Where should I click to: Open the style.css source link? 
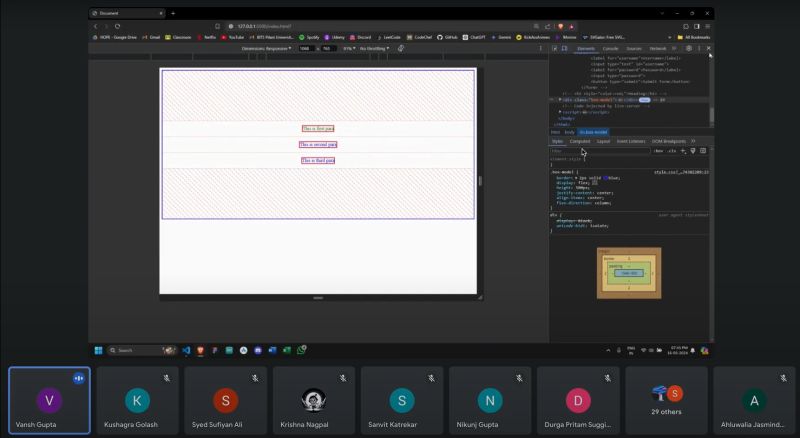click(x=681, y=172)
